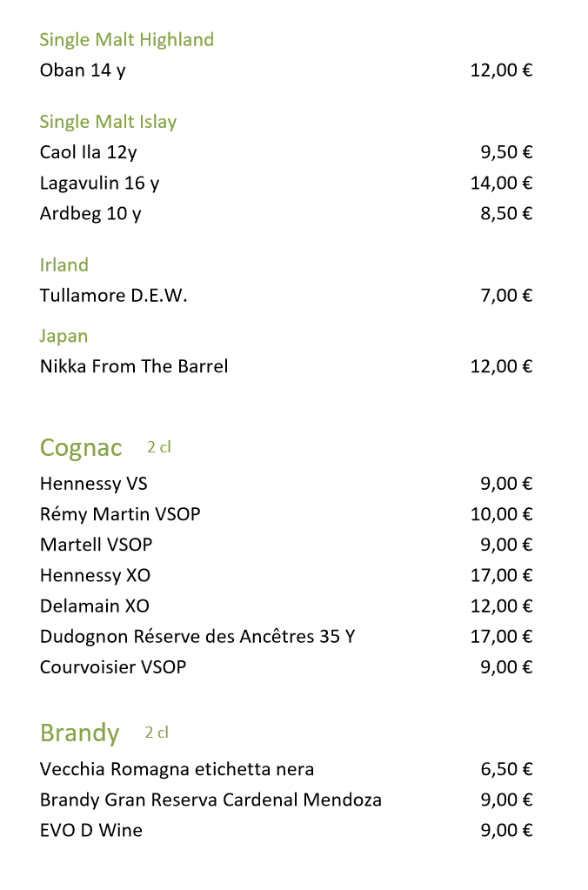The width and height of the screenshot is (588, 890).
Task: Select Delamain XO cognac
Action: [x=95, y=606]
